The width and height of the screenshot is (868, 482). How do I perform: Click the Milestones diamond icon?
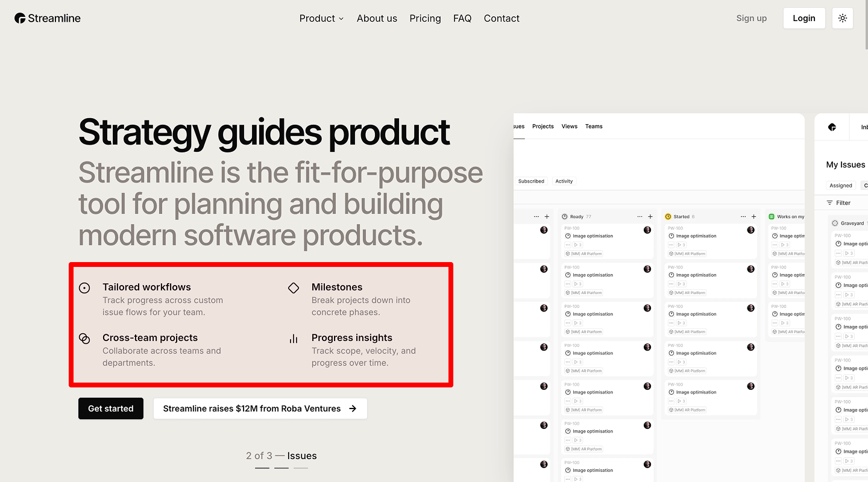294,287
